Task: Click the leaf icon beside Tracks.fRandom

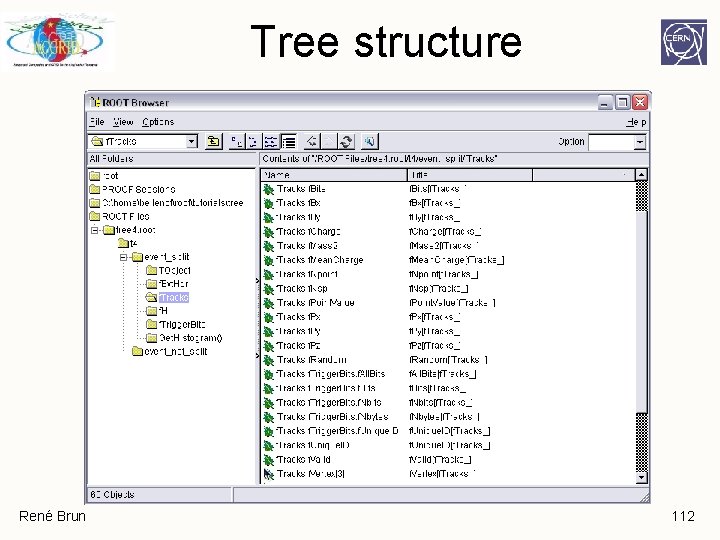Action: 268,360
